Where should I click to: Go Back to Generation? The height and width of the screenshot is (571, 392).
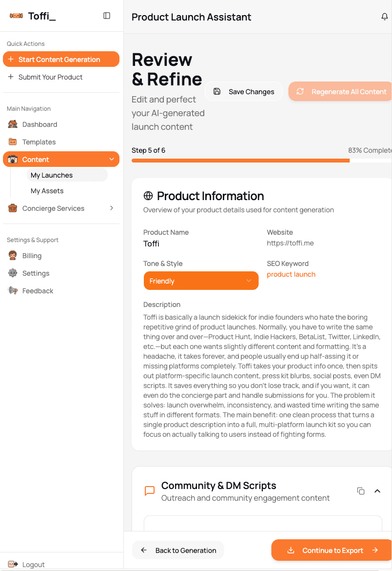point(178,550)
